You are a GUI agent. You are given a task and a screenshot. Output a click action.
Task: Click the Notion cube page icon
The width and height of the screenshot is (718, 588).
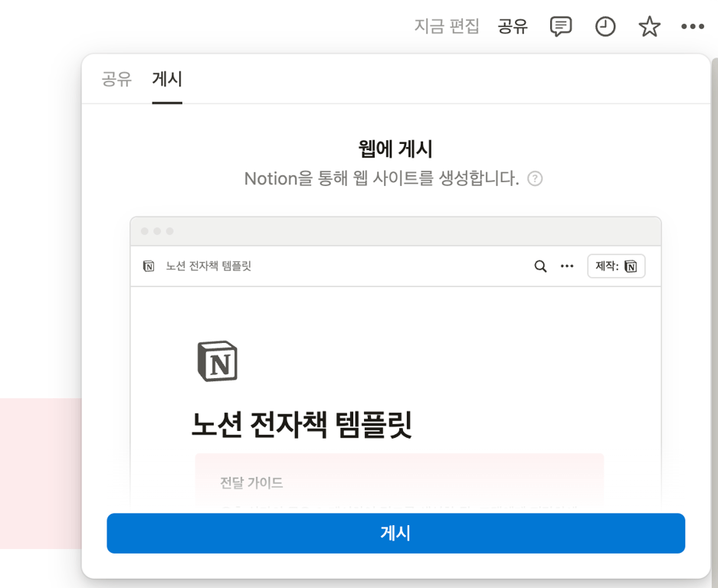[x=218, y=359]
